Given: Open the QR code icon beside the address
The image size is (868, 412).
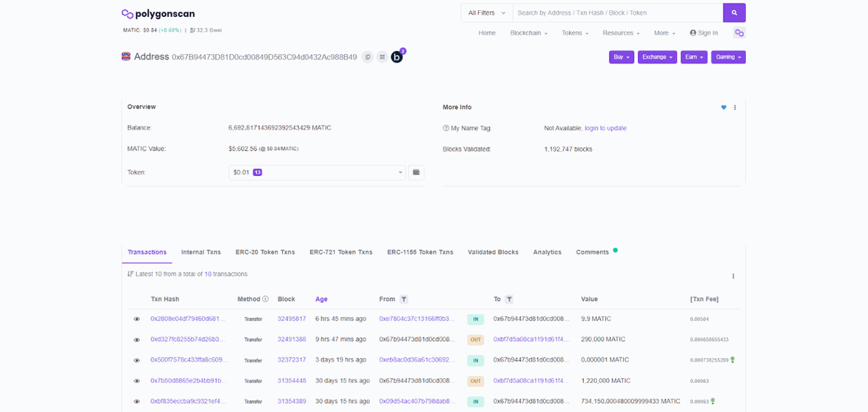Looking at the screenshot, I should click(x=382, y=57).
